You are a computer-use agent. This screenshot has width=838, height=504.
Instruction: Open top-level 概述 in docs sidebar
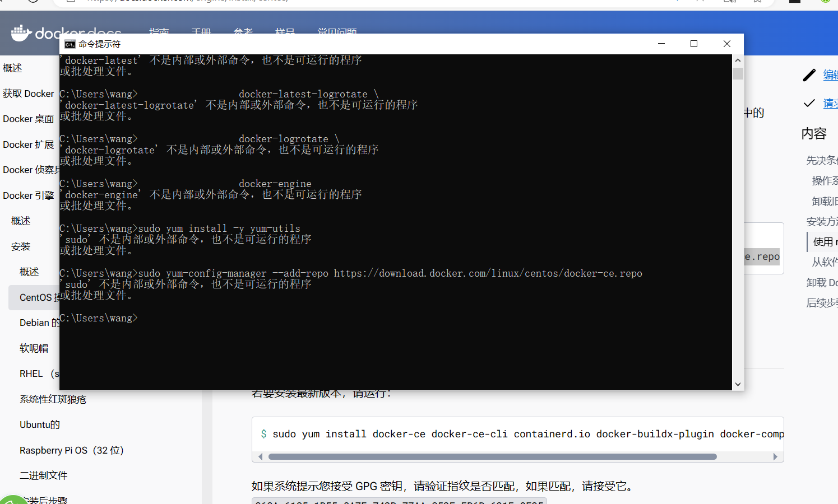(12, 68)
